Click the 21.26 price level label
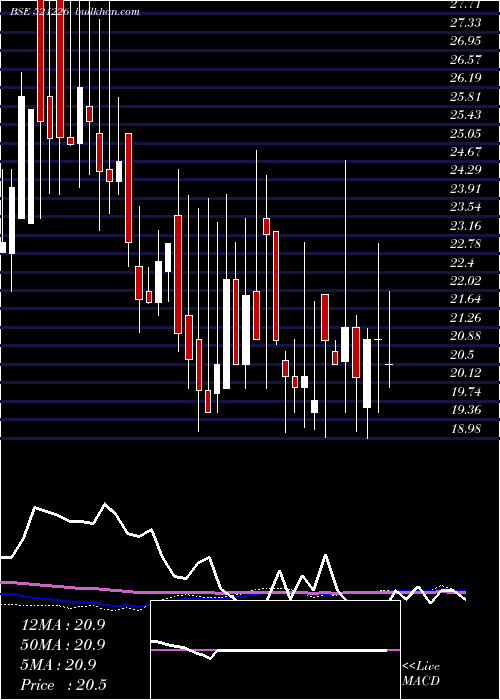This screenshot has height=700, width=500. [x=465, y=318]
